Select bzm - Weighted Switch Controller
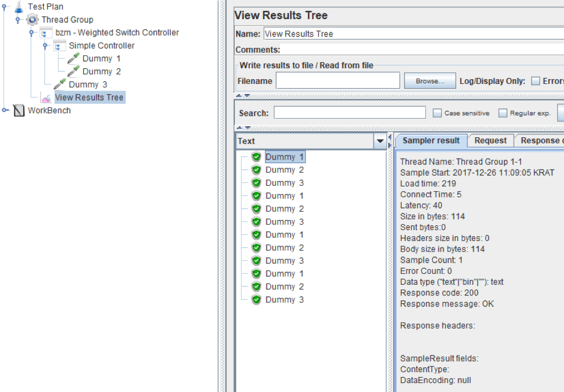This screenshot has height=392, width=564. (x=117, y=33)
